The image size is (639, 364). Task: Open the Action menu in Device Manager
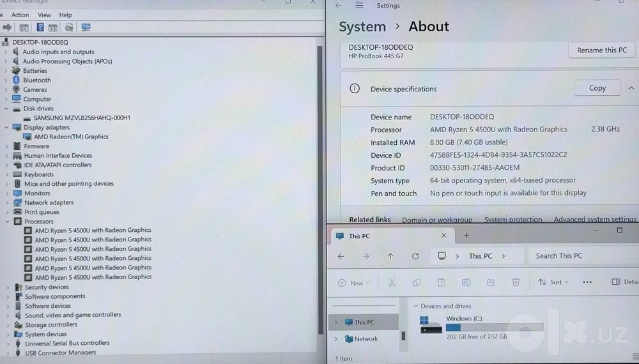[20, 15]
